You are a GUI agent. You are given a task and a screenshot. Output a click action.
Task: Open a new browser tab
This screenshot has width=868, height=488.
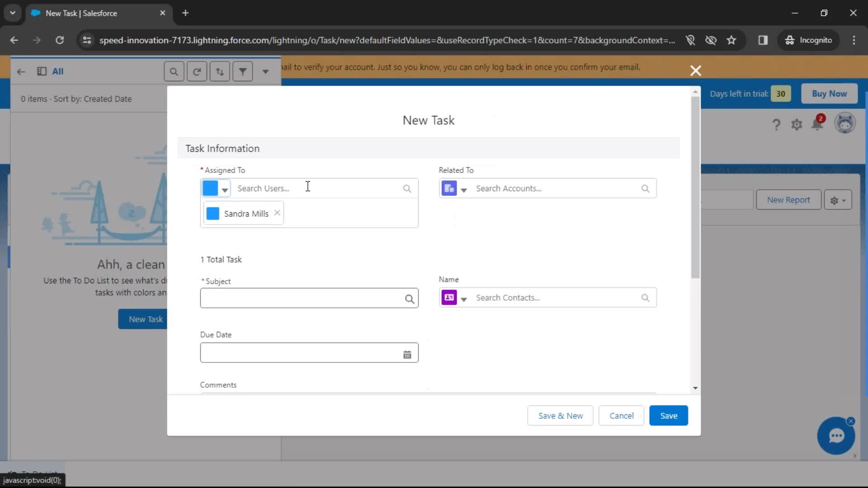[x=185, y=13]
